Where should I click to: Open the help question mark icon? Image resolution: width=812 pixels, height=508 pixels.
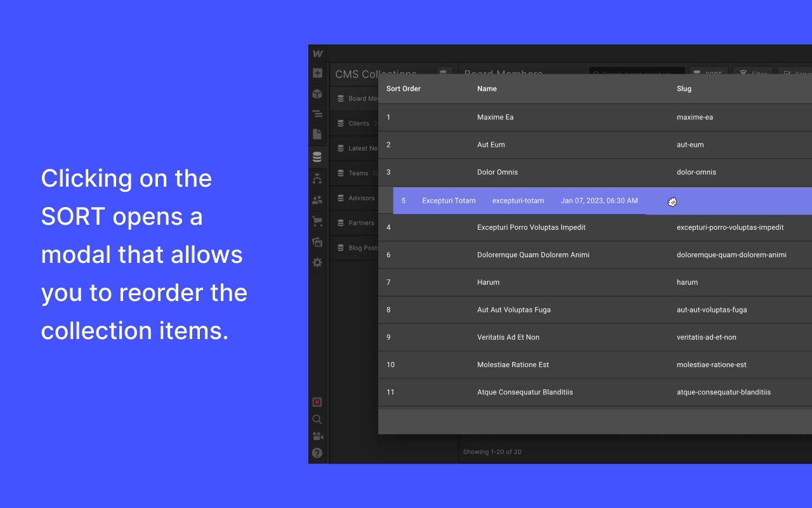pyautogui.click(x=317, y=453)
